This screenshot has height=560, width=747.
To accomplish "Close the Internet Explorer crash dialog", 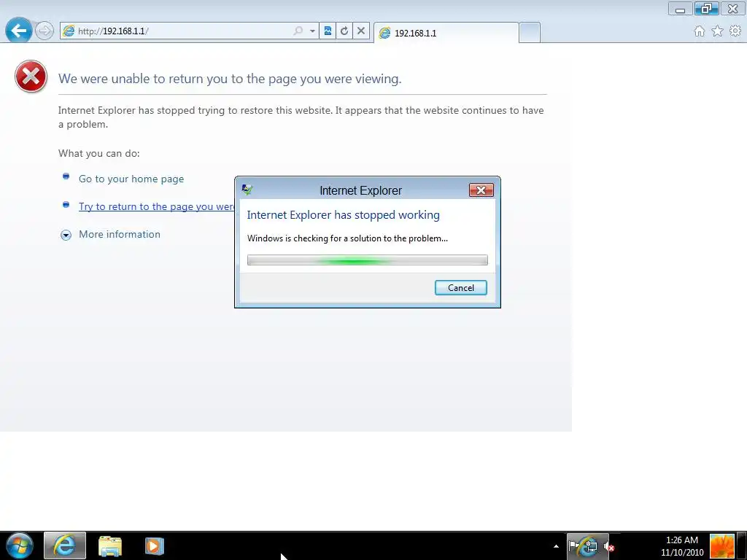I will (x=481, y=190).
